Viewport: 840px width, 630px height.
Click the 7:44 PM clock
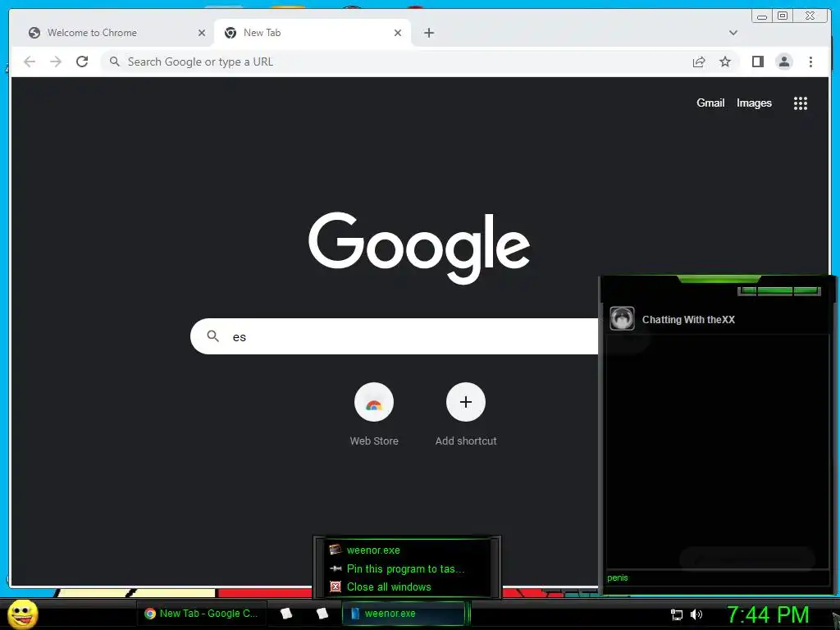click(x=768, y=614)
